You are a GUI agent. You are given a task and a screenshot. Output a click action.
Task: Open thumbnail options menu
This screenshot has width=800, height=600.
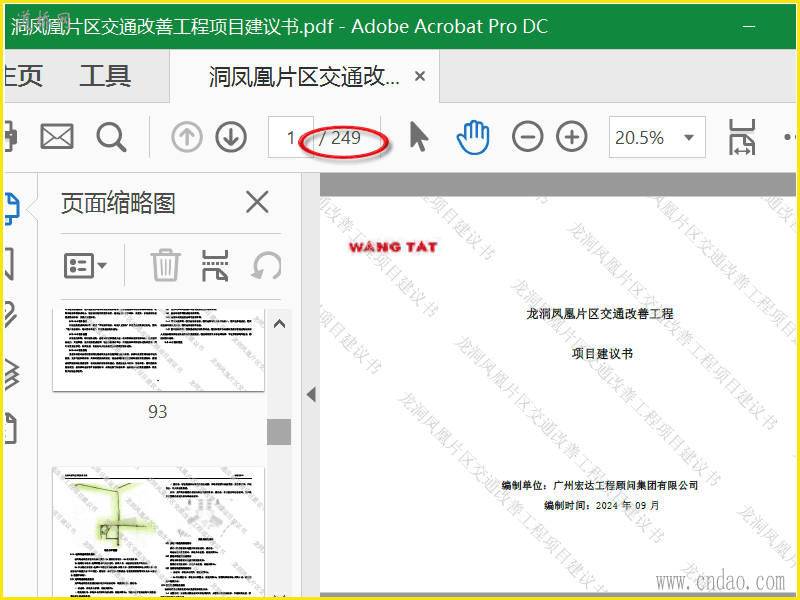tap(85, 266)
